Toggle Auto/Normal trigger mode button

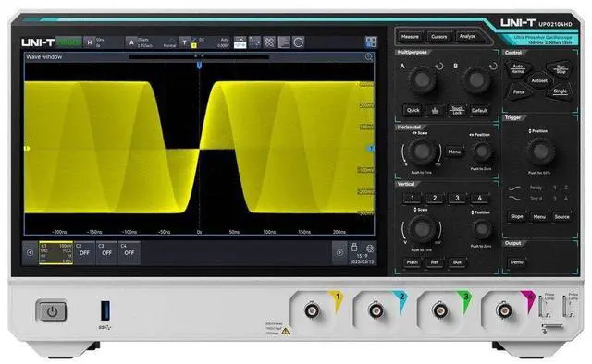(x=518, y=69)
